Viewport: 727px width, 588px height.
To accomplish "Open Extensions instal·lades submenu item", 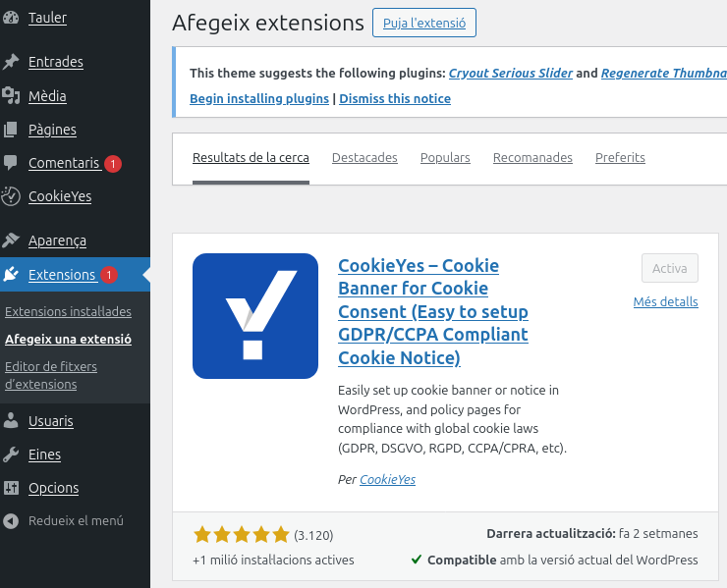I will (x=68, y=312).
